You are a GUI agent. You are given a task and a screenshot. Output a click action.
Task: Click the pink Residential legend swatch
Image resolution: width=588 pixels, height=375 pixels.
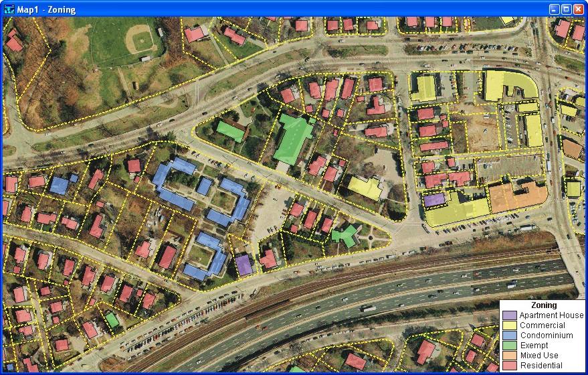[x=510, y=366]
